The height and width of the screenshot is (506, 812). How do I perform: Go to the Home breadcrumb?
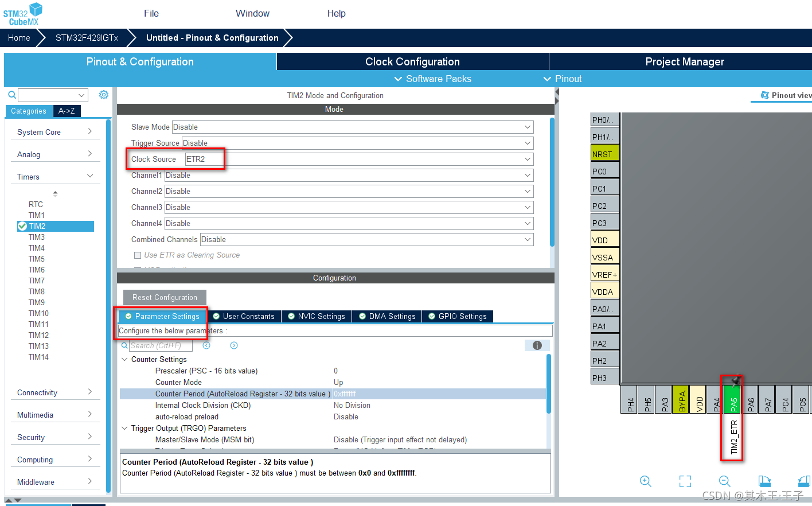pyautogui.click(x=19, y=38)
